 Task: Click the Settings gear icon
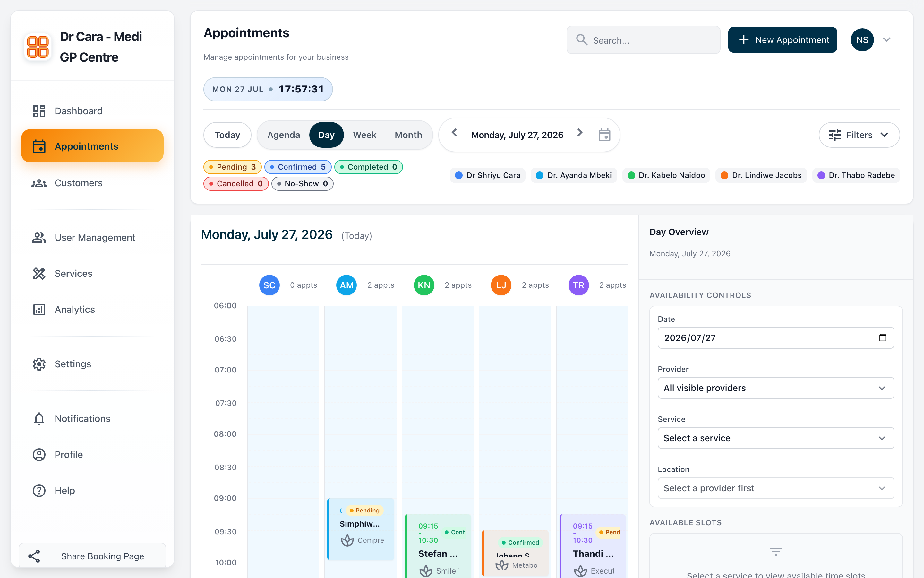point(39,364)
